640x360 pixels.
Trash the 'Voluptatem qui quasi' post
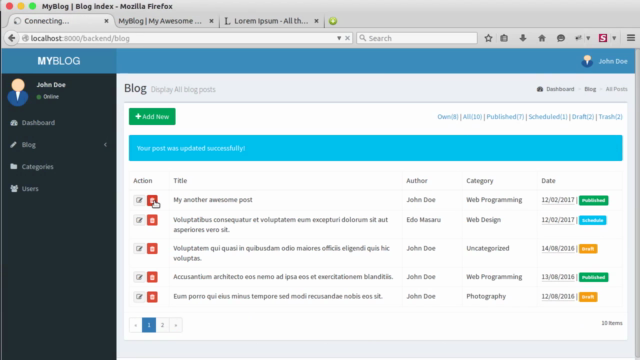(x=152, y=249)
